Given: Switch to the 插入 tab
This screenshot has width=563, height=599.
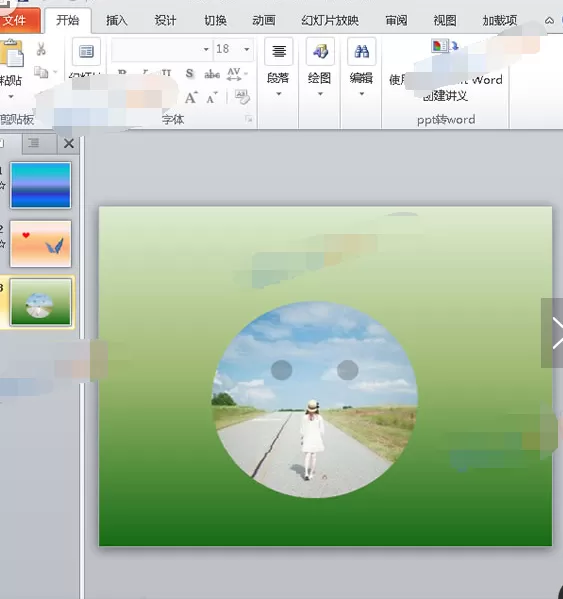Looking at the screenshot, I should click(116, 20).
